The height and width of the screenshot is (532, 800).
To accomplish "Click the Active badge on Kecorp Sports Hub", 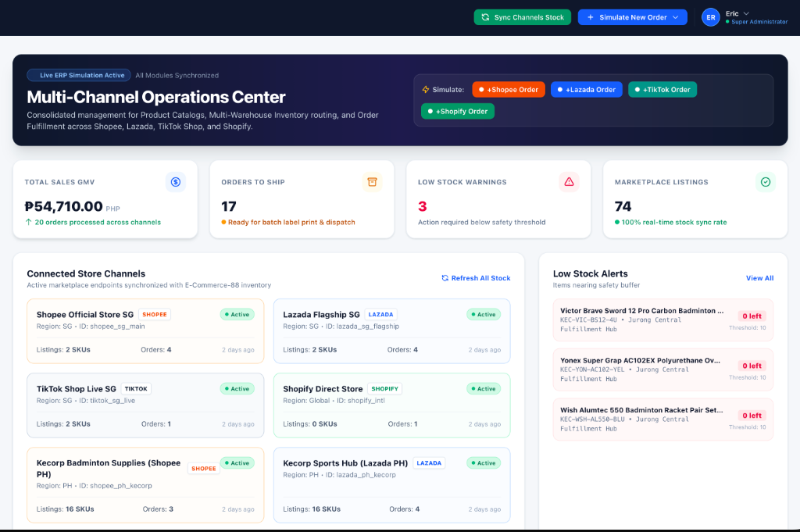I will tap(484, 463).
